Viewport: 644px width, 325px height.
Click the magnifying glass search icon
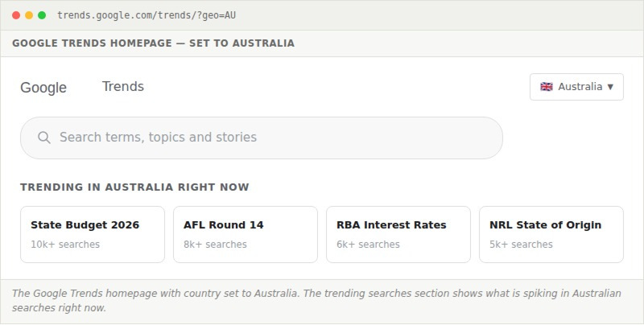click(44, 138)
